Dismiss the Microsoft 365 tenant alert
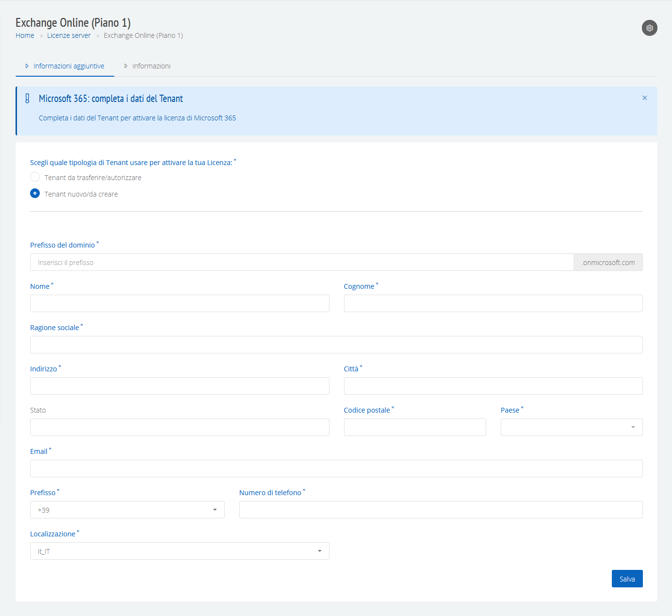 (x=645, y=98)
